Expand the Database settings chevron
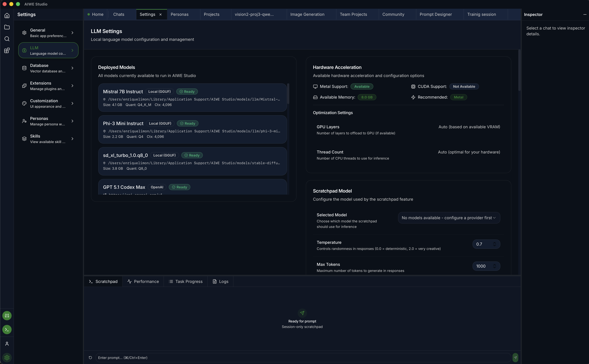Screen dimensions: 589x364 [x=72, y=68]
